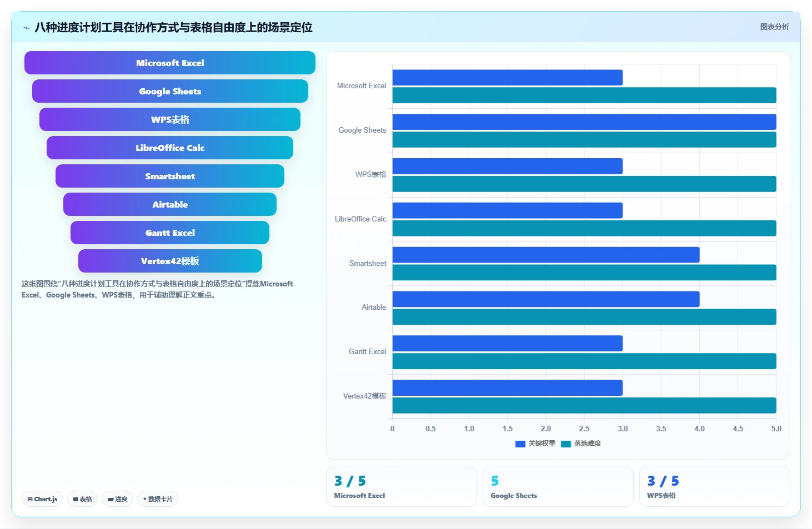Click the Google Sheets teal 落地难度 bar

coord(584,139)
